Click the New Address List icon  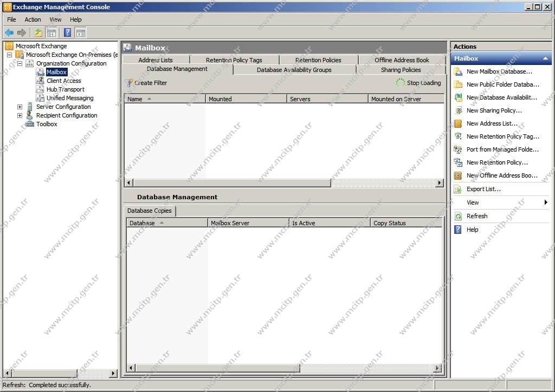pyautogui.click(x=458, y=123)
